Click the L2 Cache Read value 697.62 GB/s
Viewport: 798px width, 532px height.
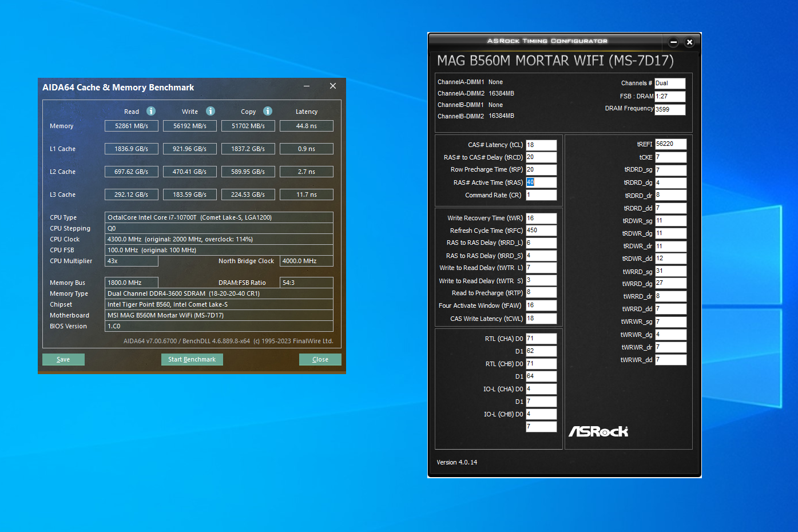click(132, 172)
